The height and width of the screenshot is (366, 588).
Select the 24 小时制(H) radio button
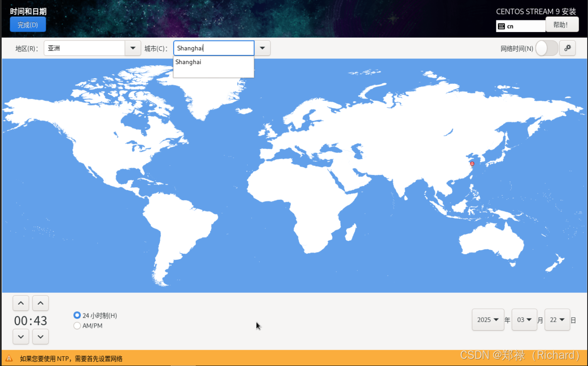coord(77,315)
